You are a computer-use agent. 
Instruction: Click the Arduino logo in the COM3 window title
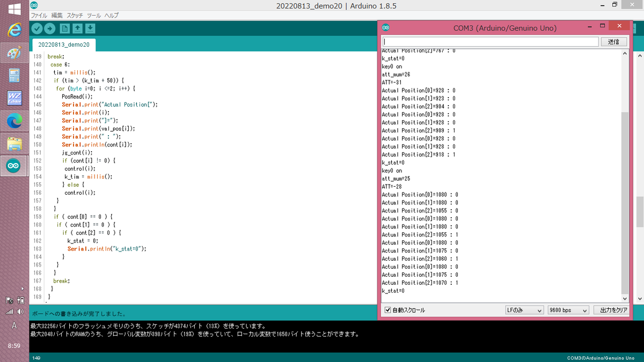386,28
